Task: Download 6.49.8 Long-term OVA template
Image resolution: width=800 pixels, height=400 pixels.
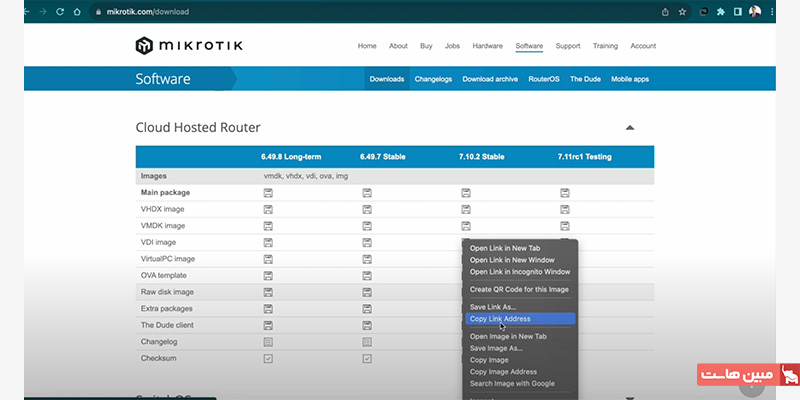Action: pos(268,276)
